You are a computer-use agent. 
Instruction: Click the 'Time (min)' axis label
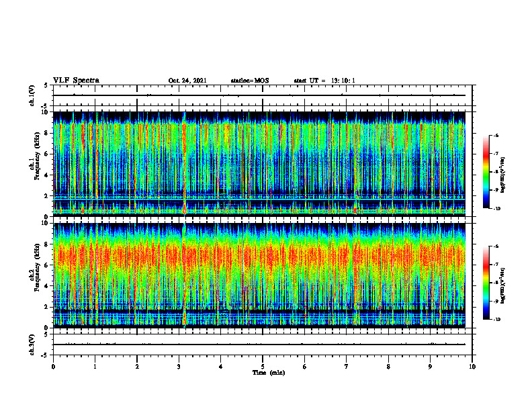pyautogui.click(x=269, y=373)
